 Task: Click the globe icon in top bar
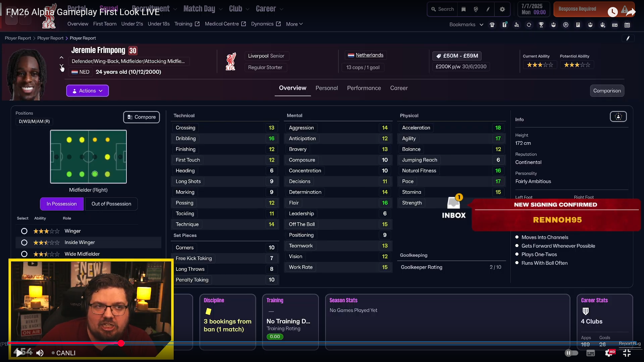476,9
